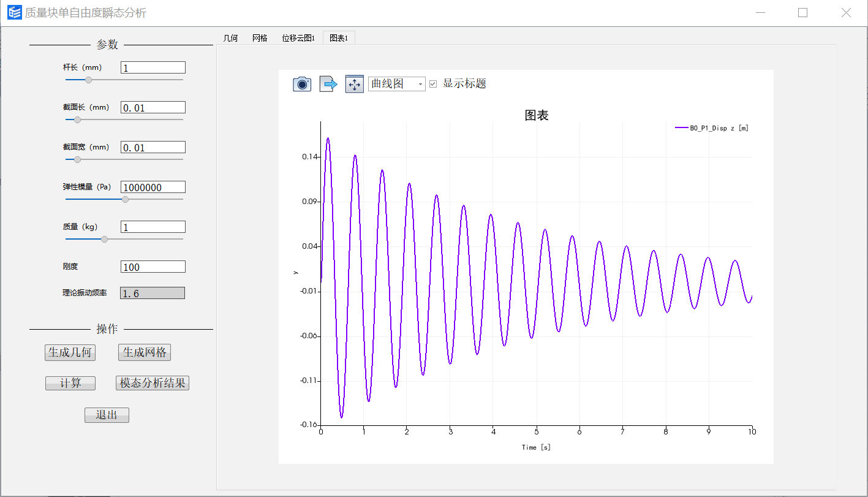Click the 0.14 y-axis tick label
The height and width of the screenshot is (497, 868).
pyautogui.click(x=310, y=157)
